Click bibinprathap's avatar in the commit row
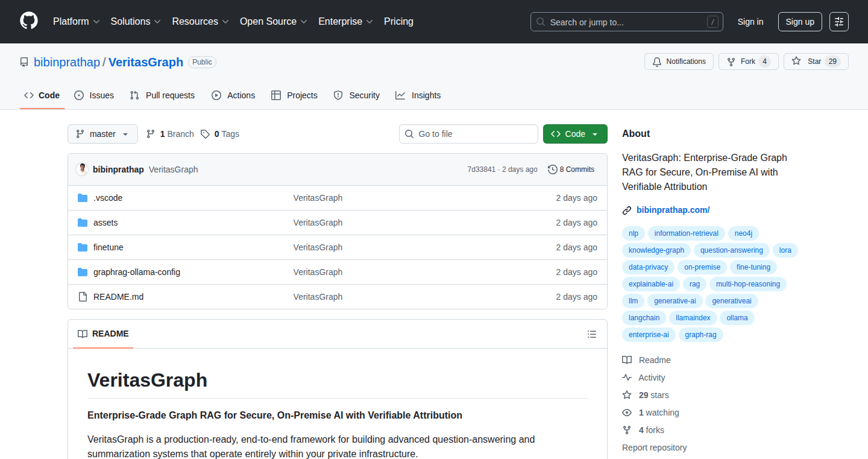This screenshot has height=459, width=868. (82, 169)
